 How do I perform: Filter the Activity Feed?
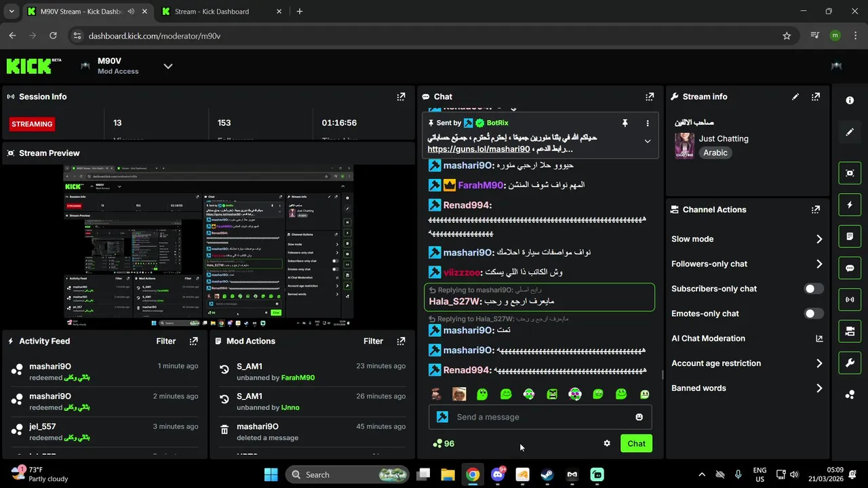pyautogui.click(x=166, y=341)
